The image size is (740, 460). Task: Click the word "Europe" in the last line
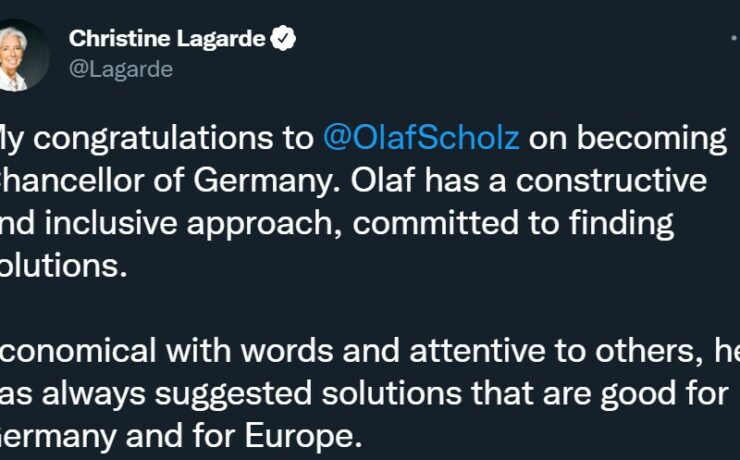(298, 436)
